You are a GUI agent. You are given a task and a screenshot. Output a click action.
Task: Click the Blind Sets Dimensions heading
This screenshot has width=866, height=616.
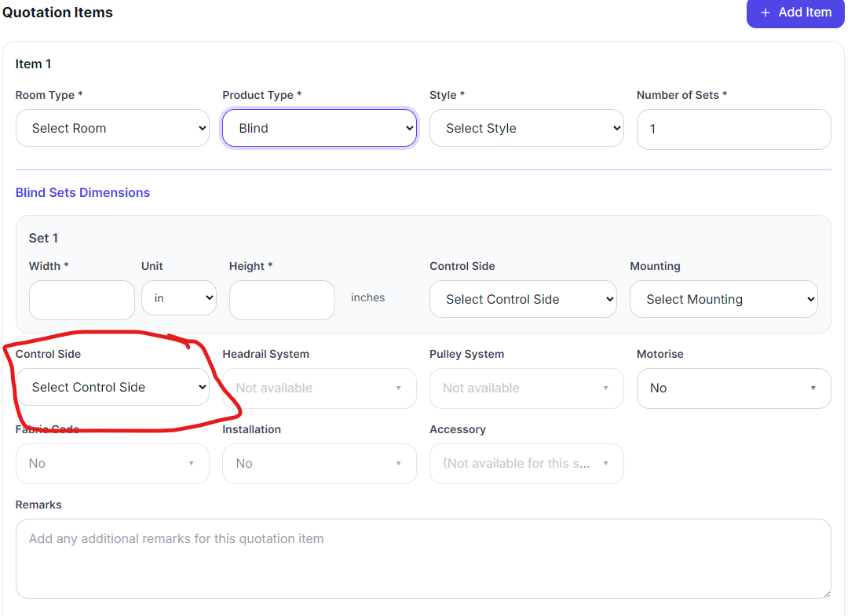82,193
